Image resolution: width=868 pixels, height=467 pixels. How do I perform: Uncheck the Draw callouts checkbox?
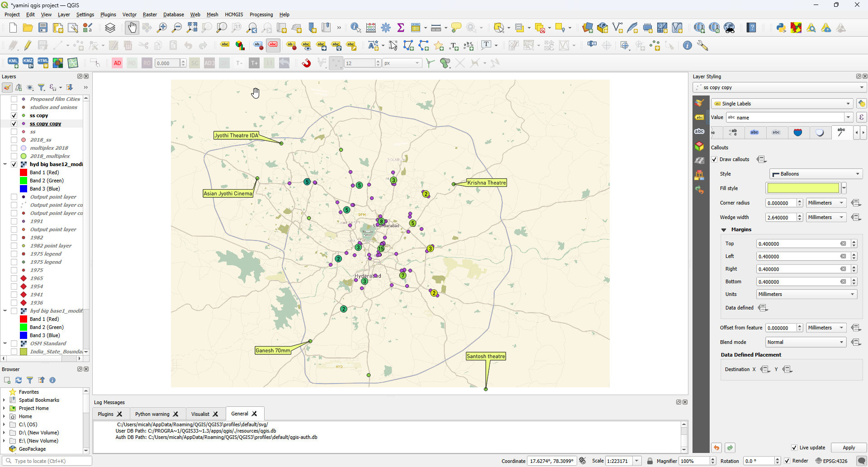click(x=714, y=159)
